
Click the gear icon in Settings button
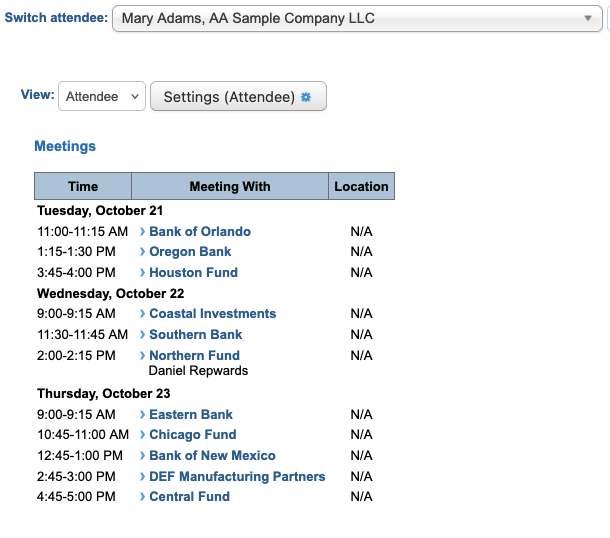[306, 97]
